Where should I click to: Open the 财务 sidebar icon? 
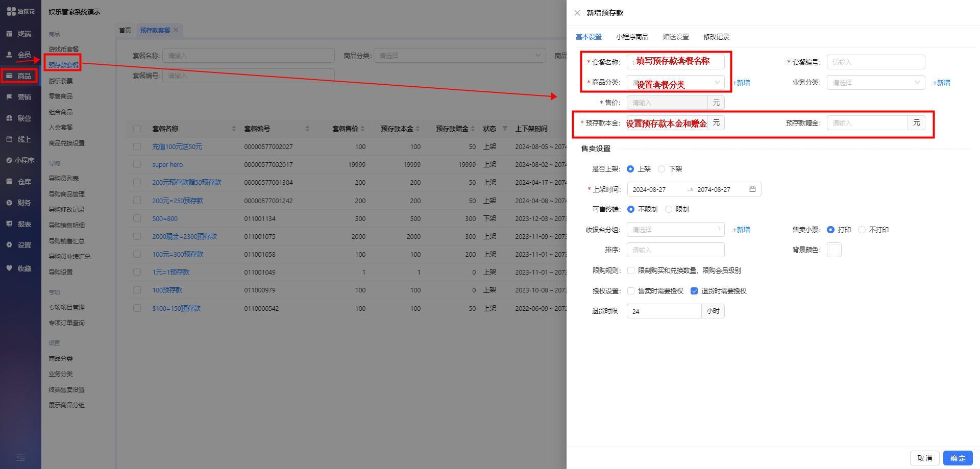[x=9, y=203]
